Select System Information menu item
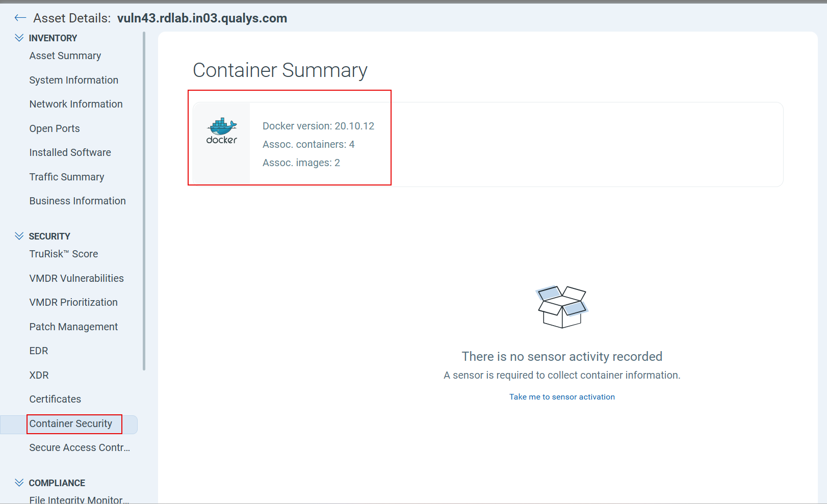The width and height of the screenshot is (827, 504). 74,80
